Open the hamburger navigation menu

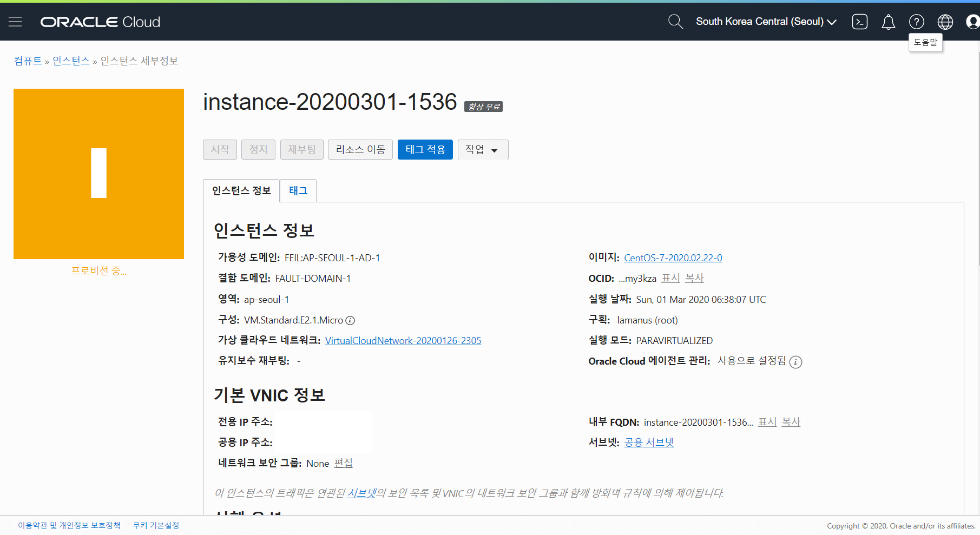tap(15, 22)
